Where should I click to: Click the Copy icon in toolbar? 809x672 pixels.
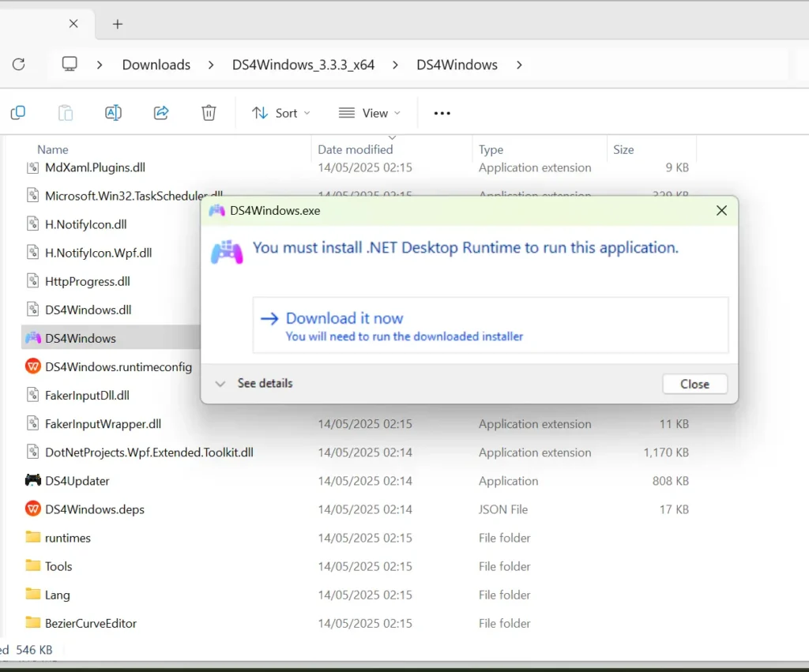pos(17,113)
